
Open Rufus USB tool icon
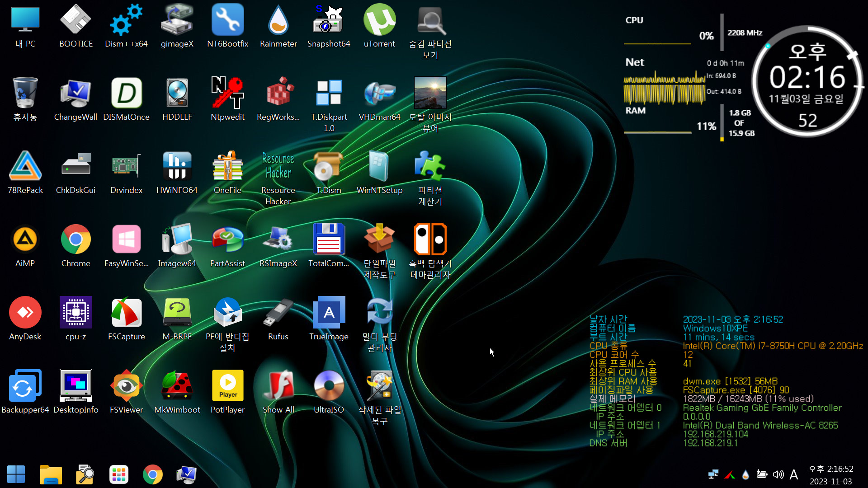[x=278, y=319]
